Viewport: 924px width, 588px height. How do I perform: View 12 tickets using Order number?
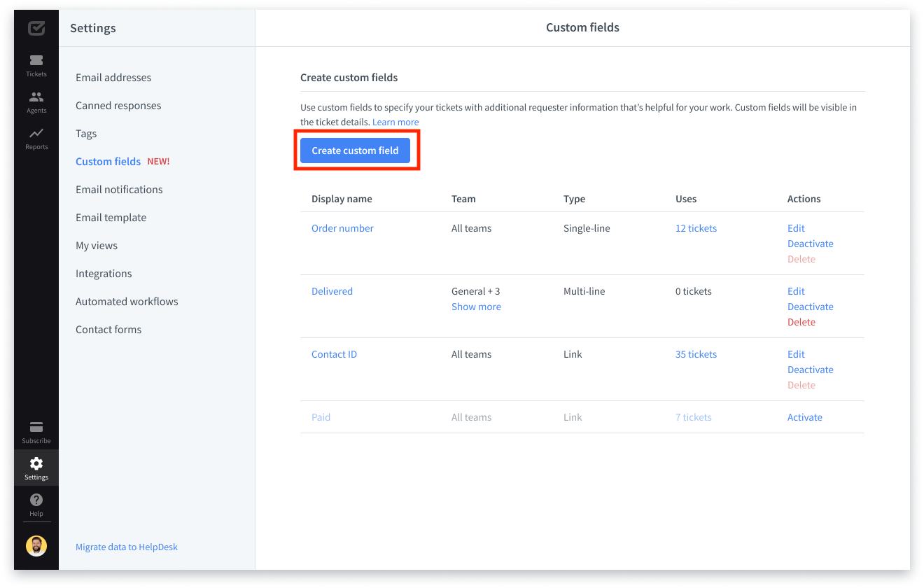(696, 228)
